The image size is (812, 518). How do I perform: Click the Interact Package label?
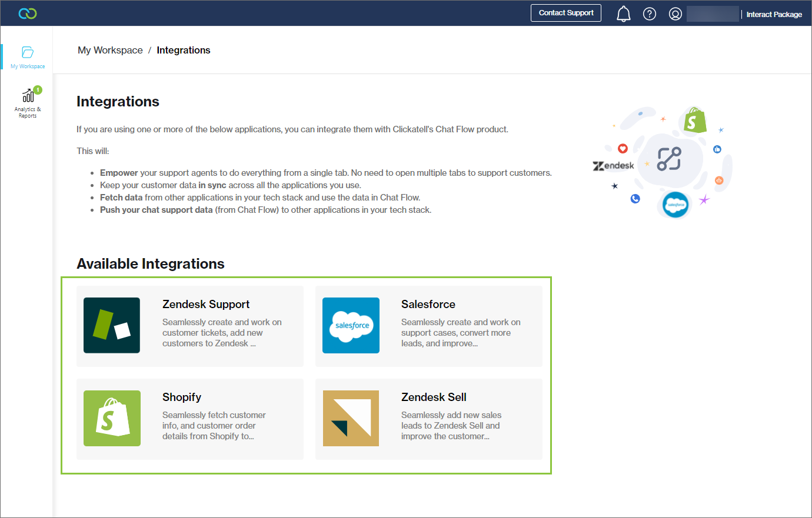point(774,15)
